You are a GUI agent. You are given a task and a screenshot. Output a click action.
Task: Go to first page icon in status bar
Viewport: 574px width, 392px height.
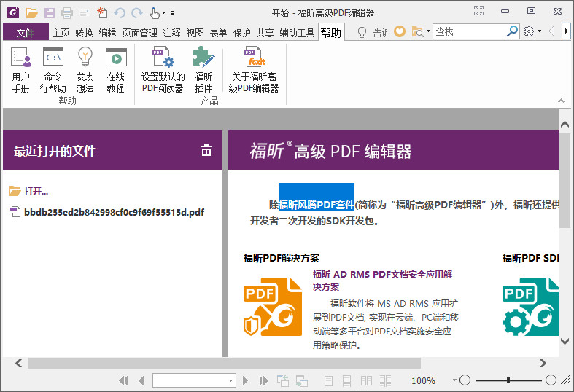point(123,380)
